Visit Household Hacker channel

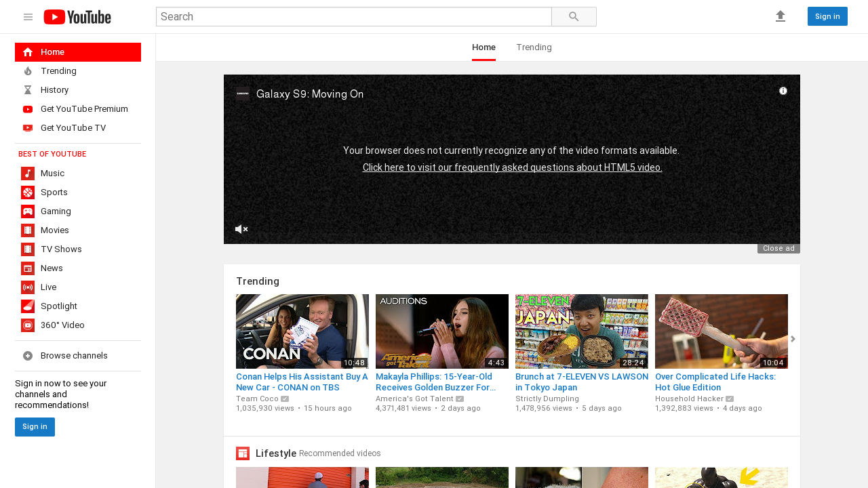pos(689,399)
